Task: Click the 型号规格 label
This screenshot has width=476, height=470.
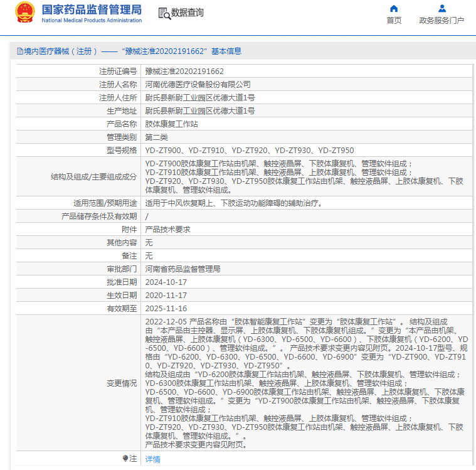Action: pos(122,151)
